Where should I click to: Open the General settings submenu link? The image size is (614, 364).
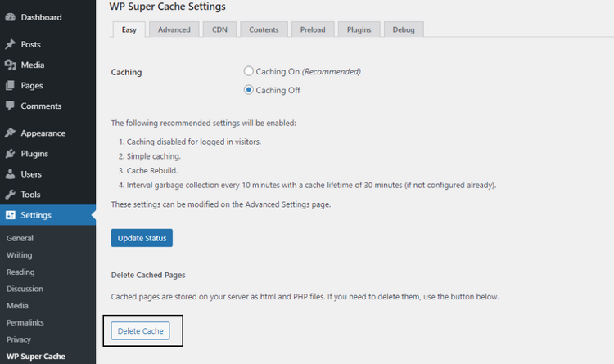click(20, 238)
